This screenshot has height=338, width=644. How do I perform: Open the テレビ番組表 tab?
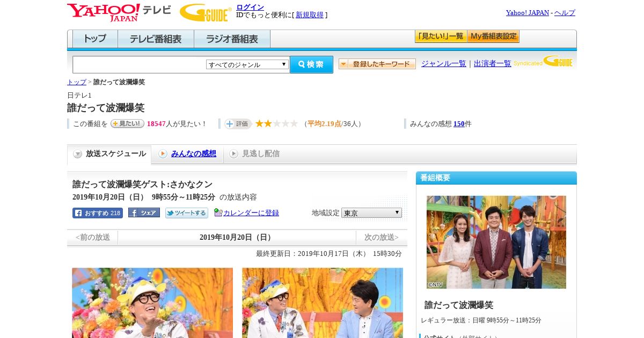coord(156,39)
